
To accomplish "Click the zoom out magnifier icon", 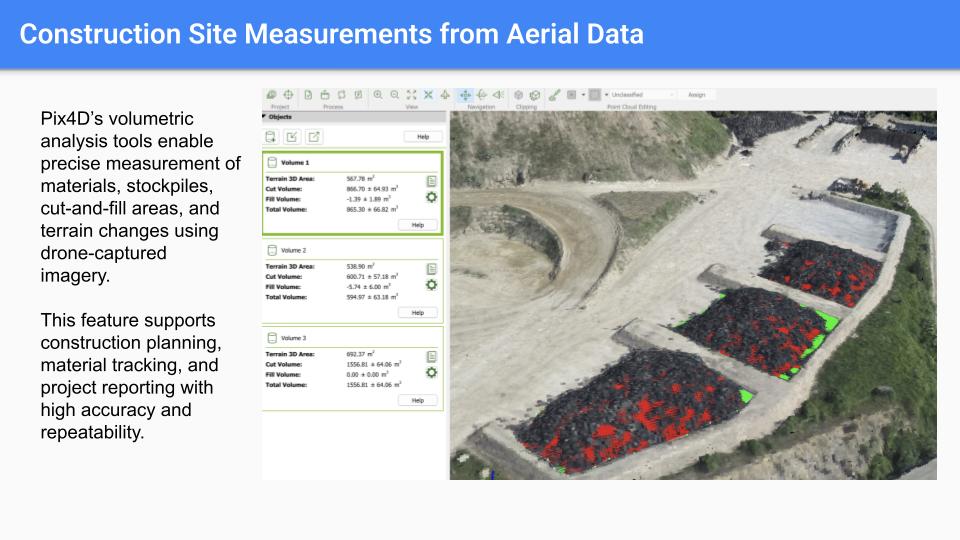I will (395, 95).
